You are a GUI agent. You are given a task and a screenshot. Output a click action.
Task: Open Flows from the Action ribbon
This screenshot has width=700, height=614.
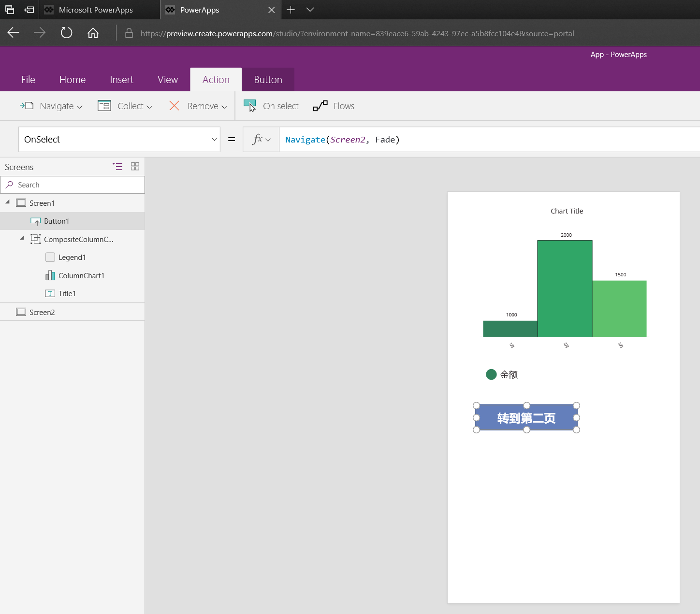coord(320,105)
